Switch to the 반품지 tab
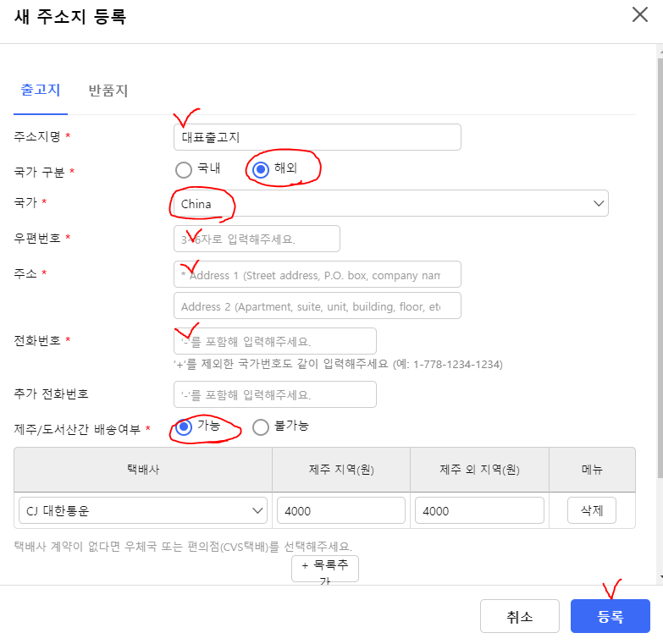663x644 pixels. (108, 91)
